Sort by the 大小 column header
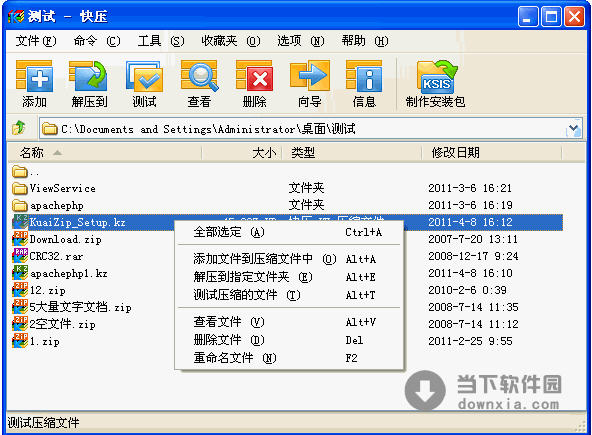The height and width of the screenshot is (435, 592). [x=242, y=153]
